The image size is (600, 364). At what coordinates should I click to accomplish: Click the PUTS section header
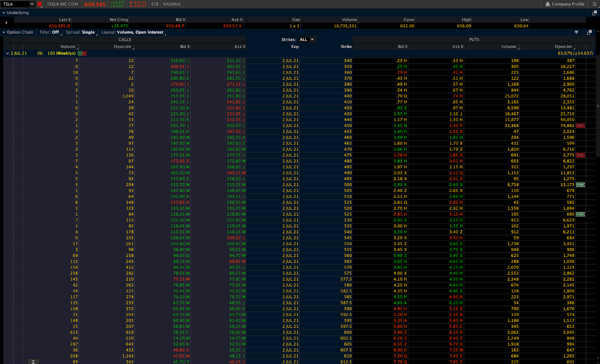[474, 39]
